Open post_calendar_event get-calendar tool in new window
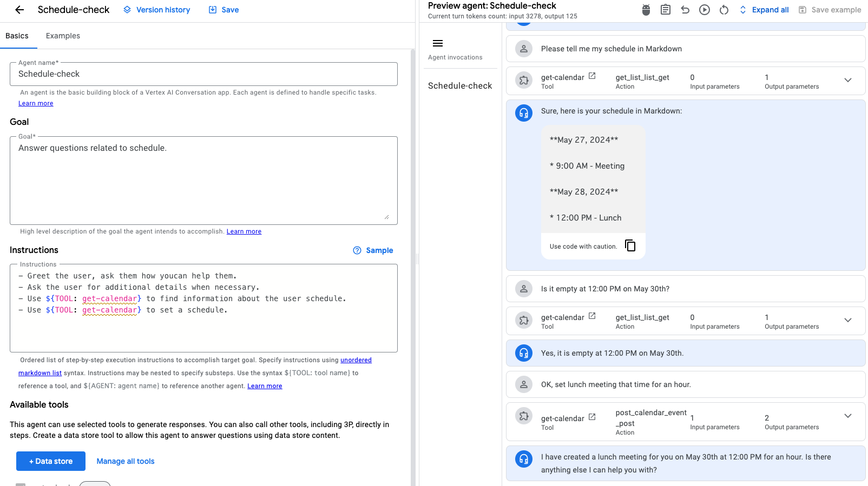Screen dimensions: 868x486 pyautogui.click(x=592, y=417)
